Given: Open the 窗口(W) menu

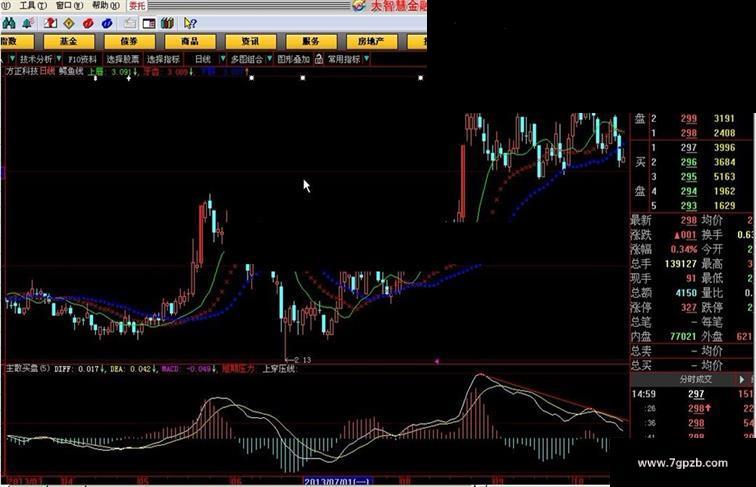Looking at the screenshot, I should (x=69, y=5).
